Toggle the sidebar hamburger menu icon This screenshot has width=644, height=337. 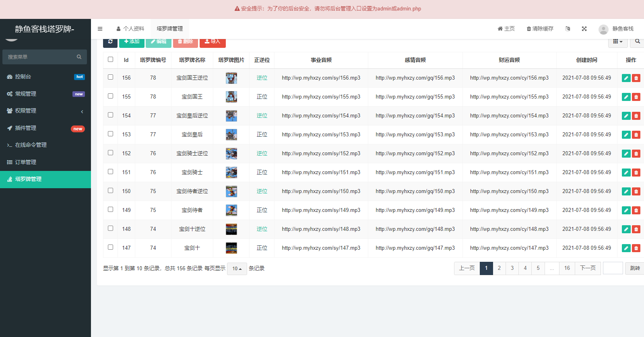(x=100, y=29)
